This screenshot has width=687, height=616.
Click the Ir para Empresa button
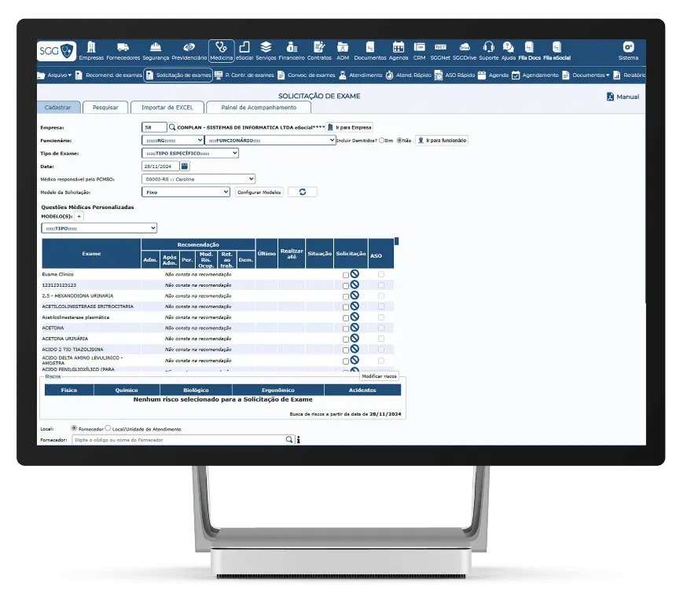350,127
